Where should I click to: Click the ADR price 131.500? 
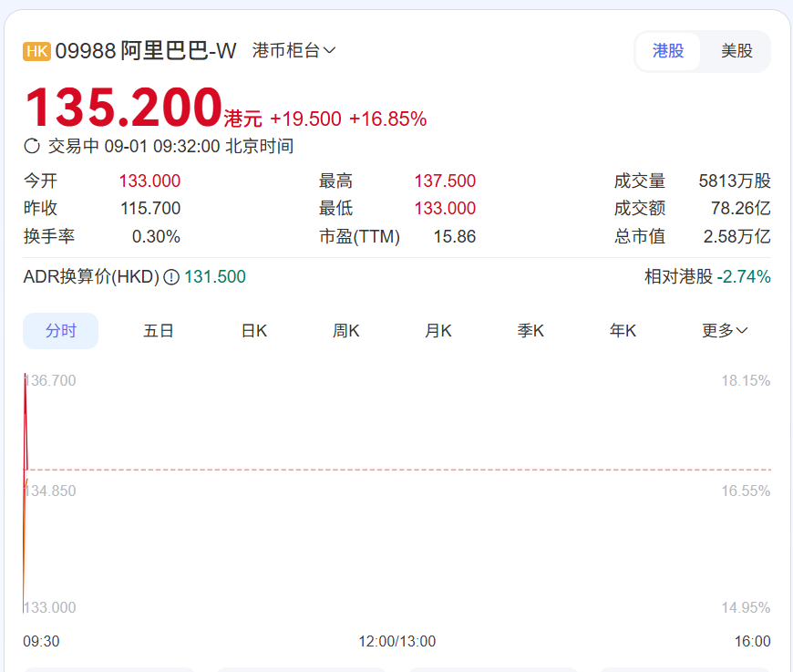coord(215,277)
